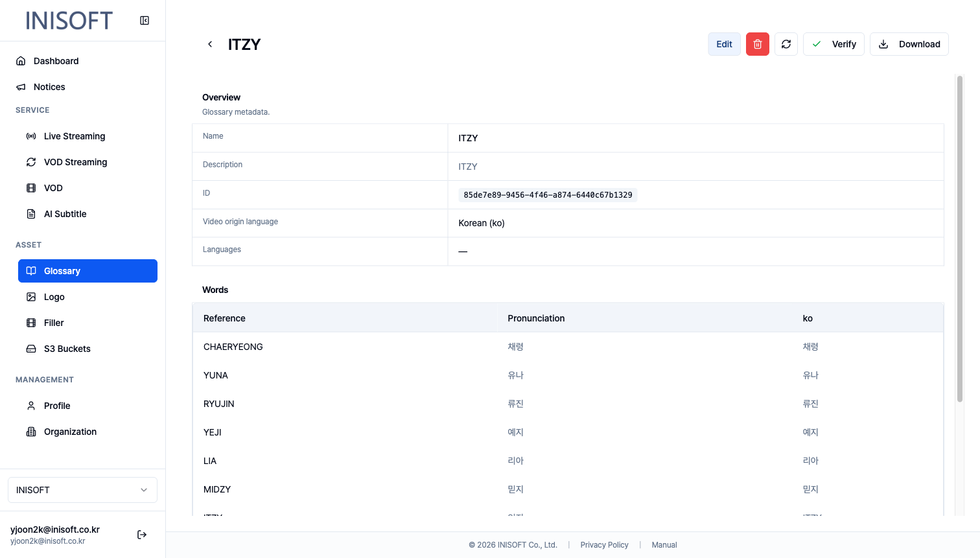Go back using the arrow beside ITZY

tap(210, 44)
